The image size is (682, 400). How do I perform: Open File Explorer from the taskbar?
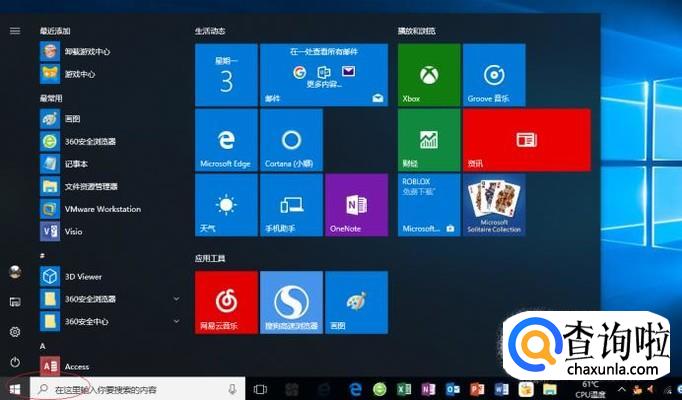(550, 389)
